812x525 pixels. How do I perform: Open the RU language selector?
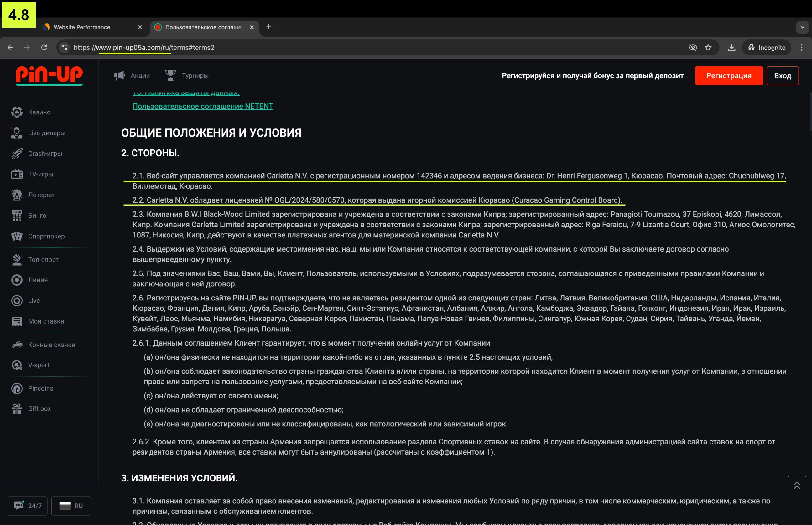click(x=71, y=506)
